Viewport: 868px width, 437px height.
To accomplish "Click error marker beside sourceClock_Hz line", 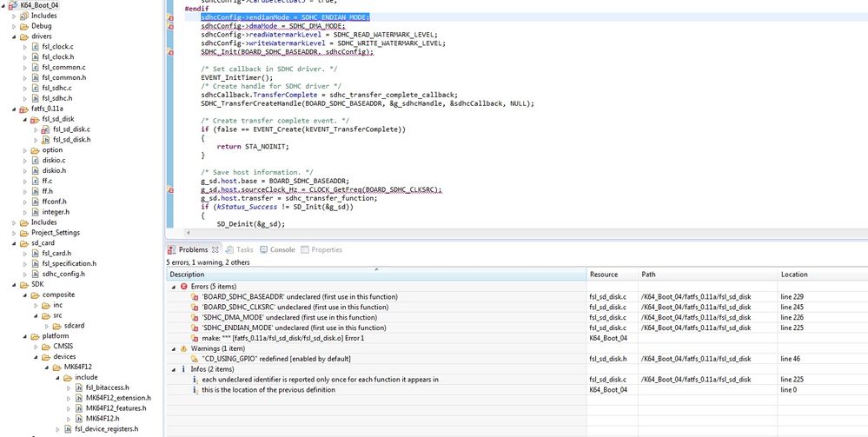I will pos(170,190).
